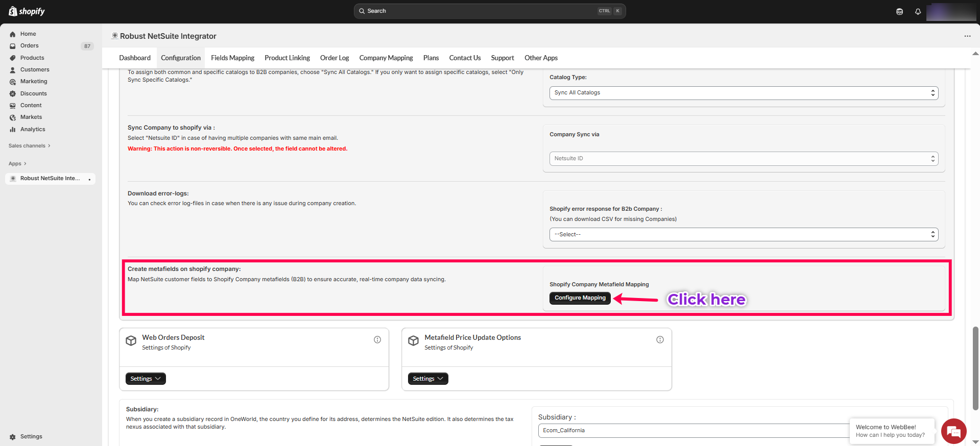Switch to the Order Log tab
980x446 pixels.
click(334, 58)
